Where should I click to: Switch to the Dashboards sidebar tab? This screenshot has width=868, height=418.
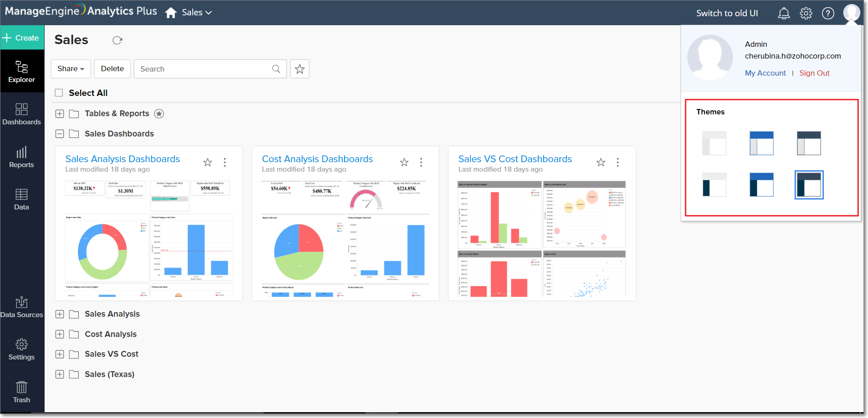point(22,114)
